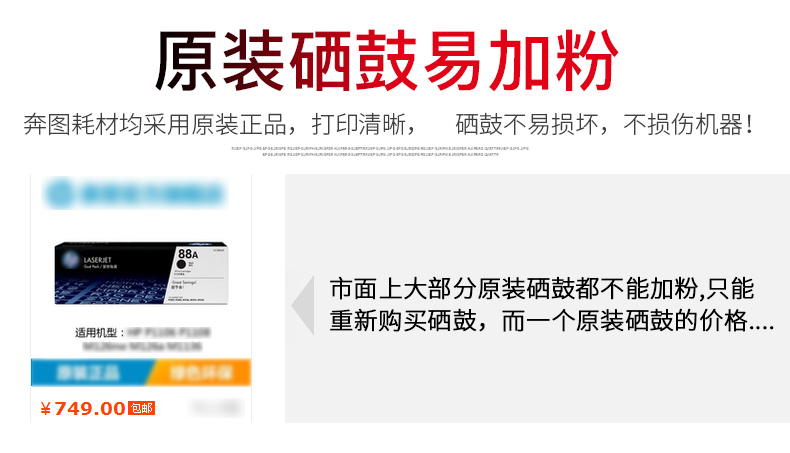Open the 88A toner cartridge product image

tap(141, 273)
